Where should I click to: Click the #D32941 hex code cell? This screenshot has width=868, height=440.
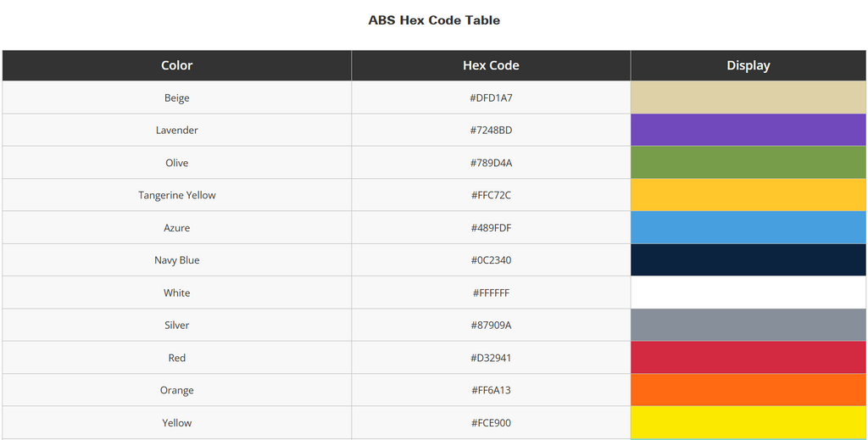coord(491,358)
